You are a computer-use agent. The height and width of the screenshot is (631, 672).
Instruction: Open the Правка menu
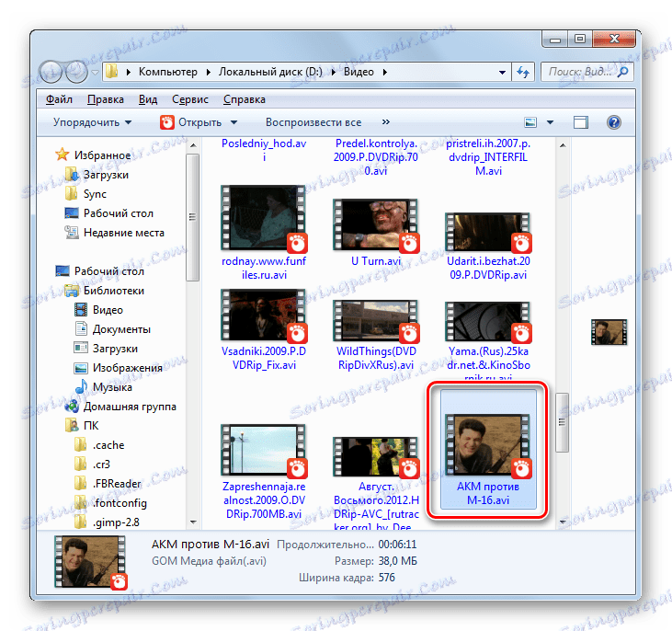point(106,99)
